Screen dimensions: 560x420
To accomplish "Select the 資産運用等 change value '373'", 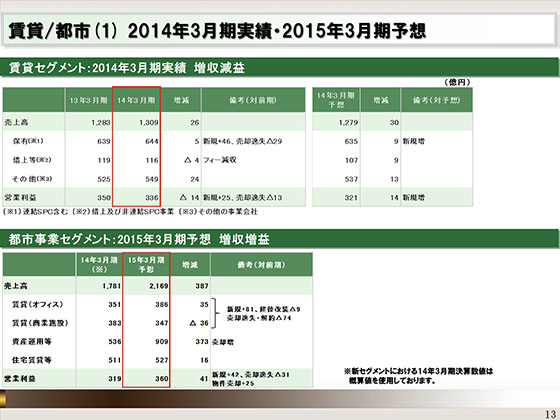I will click(x=202, y=342).
